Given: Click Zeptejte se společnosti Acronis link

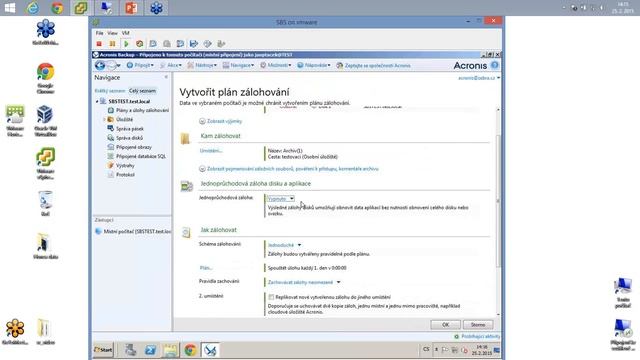Looking at the screenshot, I should (x=373, y=65).
